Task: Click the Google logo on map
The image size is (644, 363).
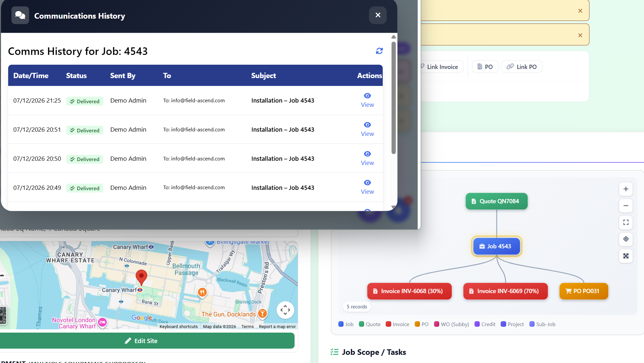Action: [x=142, y=318]
